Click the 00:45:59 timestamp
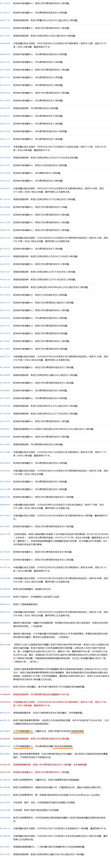Viewport: 111px width, 868px height. pyautogui.click(x=6, y=54)
